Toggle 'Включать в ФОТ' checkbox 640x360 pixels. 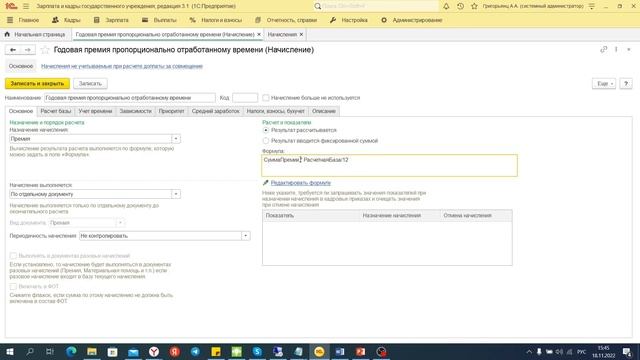[x=13, y=287]
